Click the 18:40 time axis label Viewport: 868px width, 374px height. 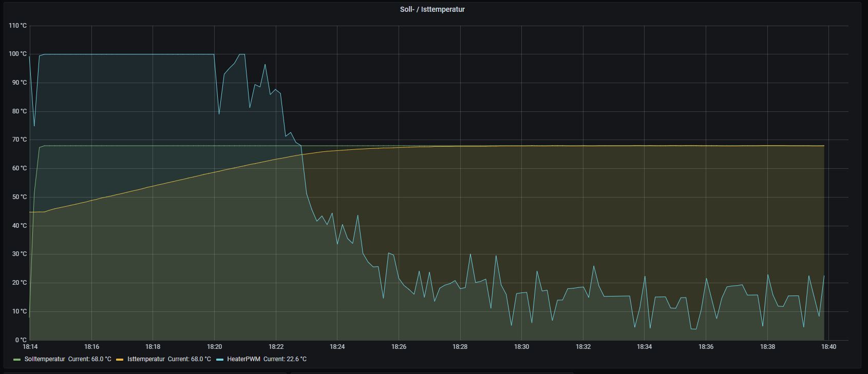(828, 347)
